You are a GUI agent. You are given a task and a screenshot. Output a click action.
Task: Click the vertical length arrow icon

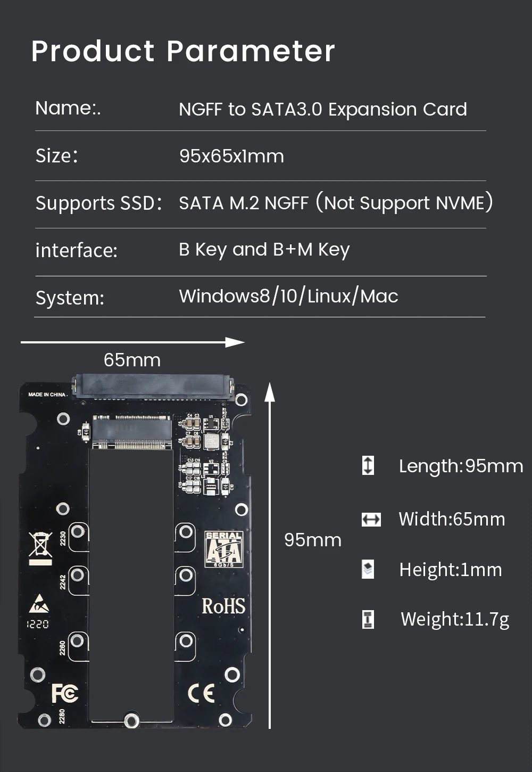pyautogui.click(x=368, y=465)
